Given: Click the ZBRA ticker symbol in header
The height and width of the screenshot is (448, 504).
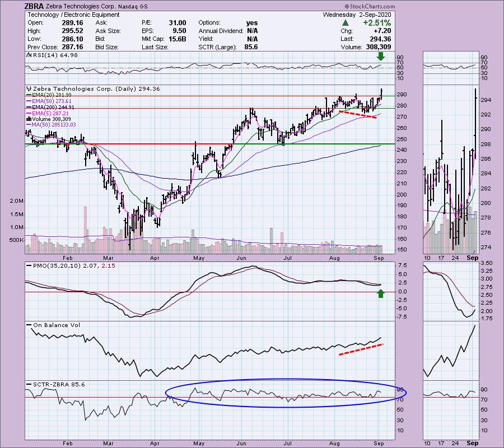Looking at the screenshot, I should coord(34,6).
